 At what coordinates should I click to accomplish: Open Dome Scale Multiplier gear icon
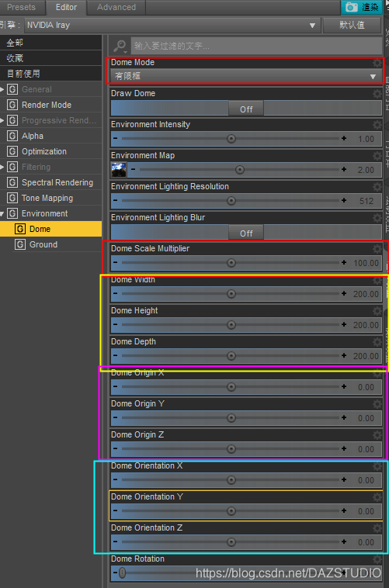tap(377, 249)
